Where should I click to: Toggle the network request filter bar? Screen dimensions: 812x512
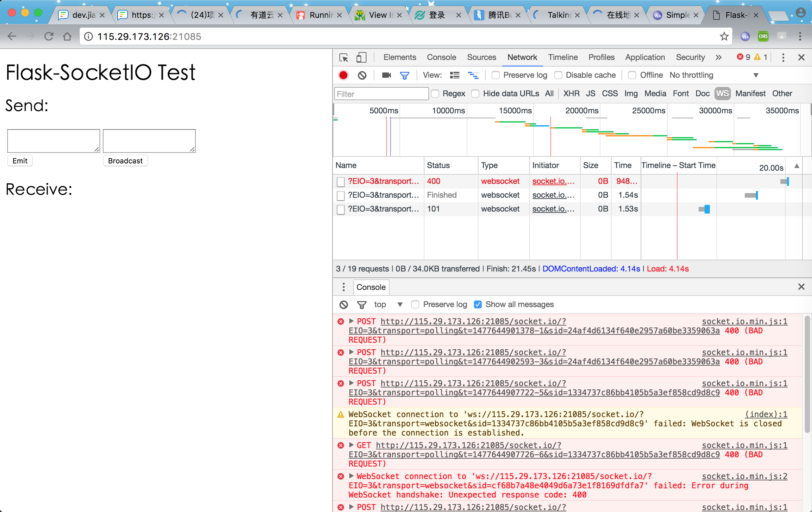(x=405, y=75)
